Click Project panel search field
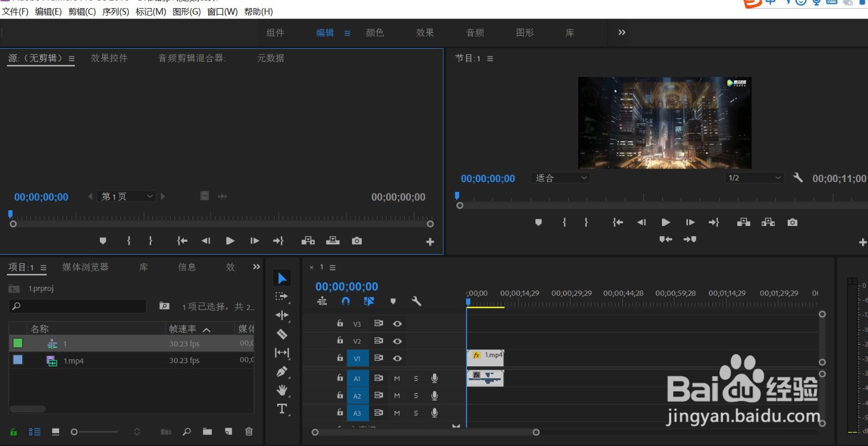The height and width of the screenshot is (446, 868). (78, 306)
